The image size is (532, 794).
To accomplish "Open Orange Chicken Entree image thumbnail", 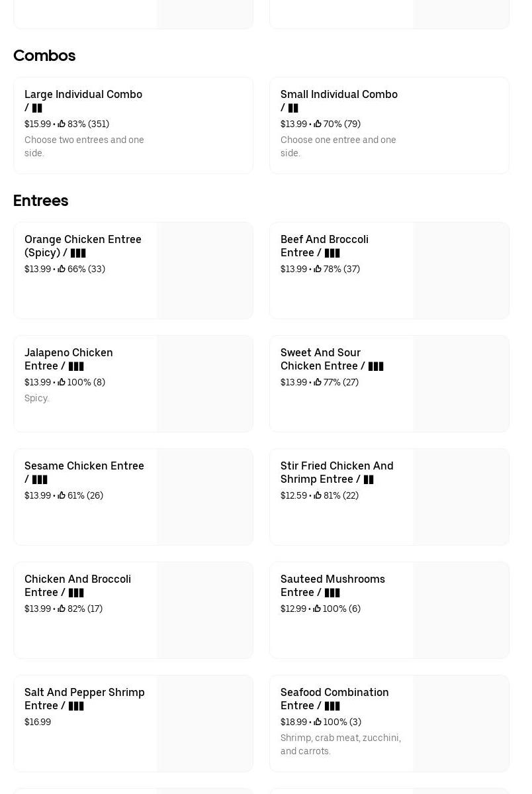I will (x=204, y=270).
